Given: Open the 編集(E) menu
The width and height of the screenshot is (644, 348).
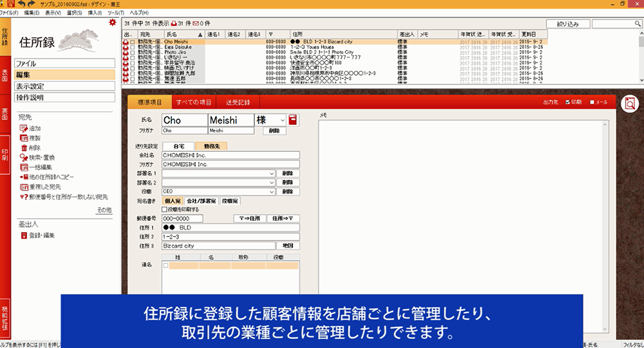Looking at the screenshot, I should (x=32, y=13).
